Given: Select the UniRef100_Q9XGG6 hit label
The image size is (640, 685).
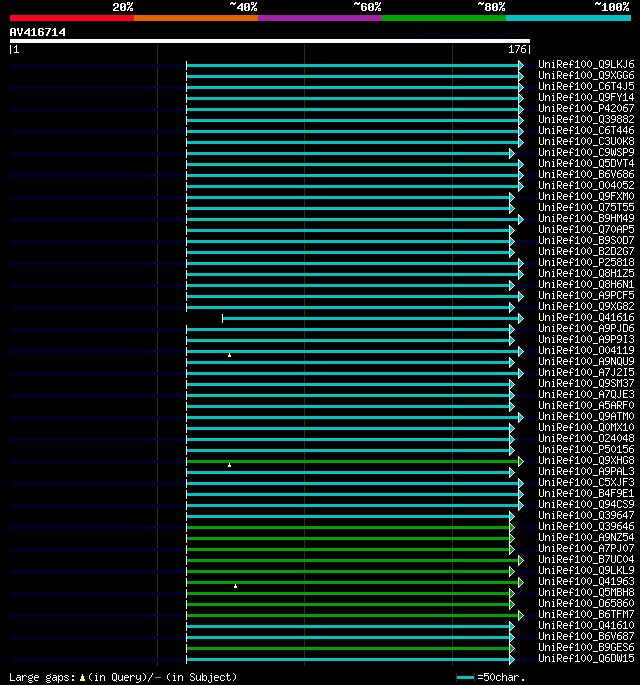Looking at the screenshot, I should click(586, 76).
